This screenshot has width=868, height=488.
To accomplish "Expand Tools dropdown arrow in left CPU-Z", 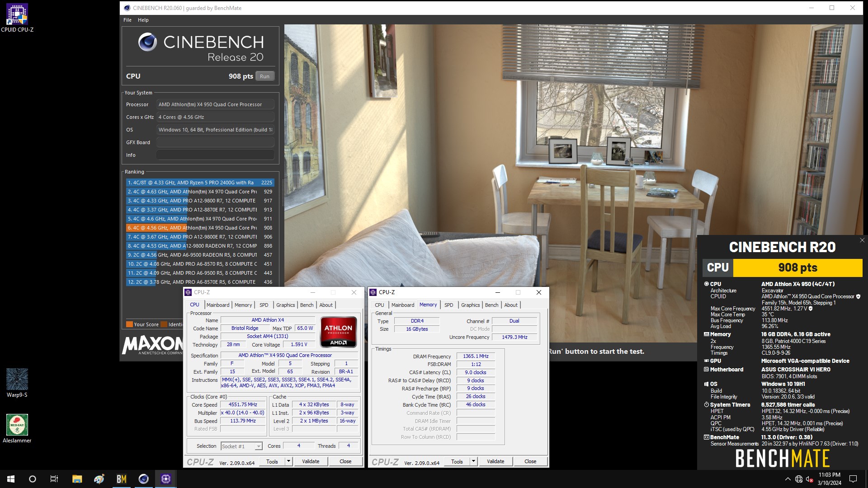I will pyautogui.click(x=288, y=461).
